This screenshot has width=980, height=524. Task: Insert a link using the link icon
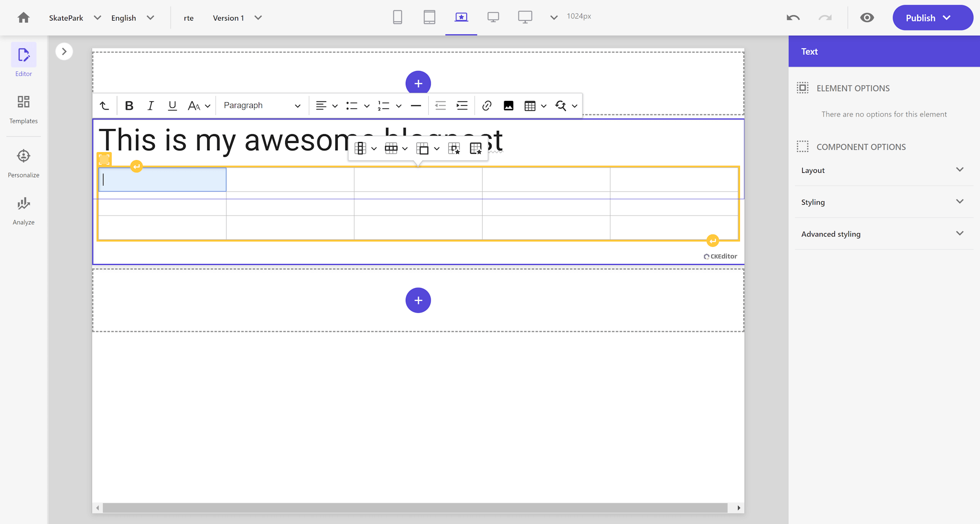(487, 106)
